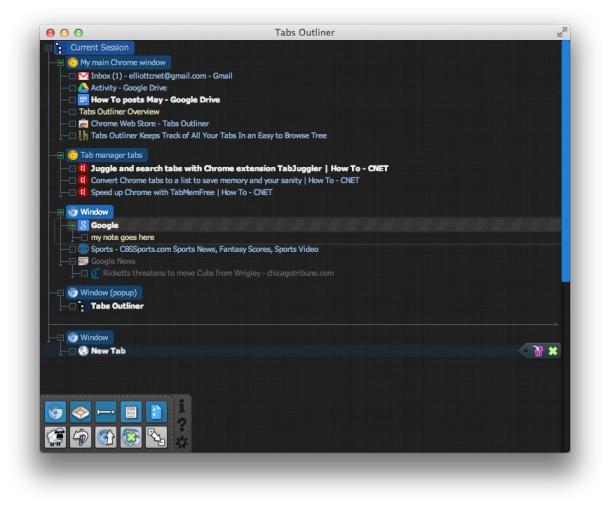Select the greyed Google News entry

[x=113, y=261]
